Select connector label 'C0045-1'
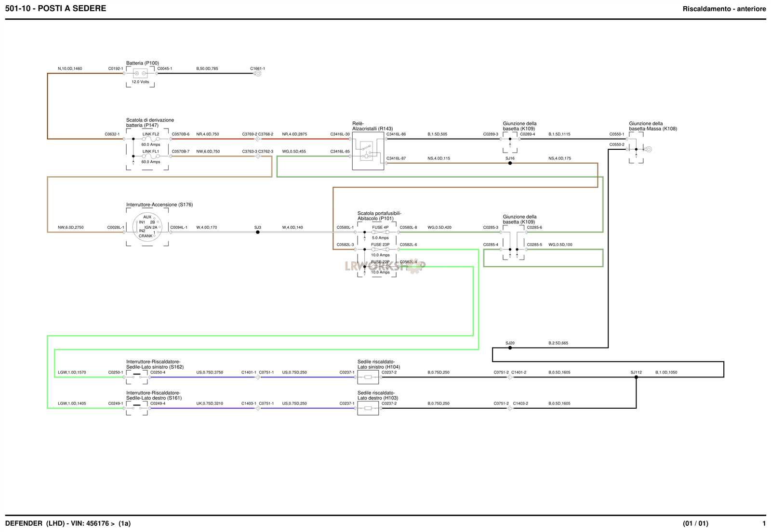Screen dimensions: 771x532 [x=165, y=68]
